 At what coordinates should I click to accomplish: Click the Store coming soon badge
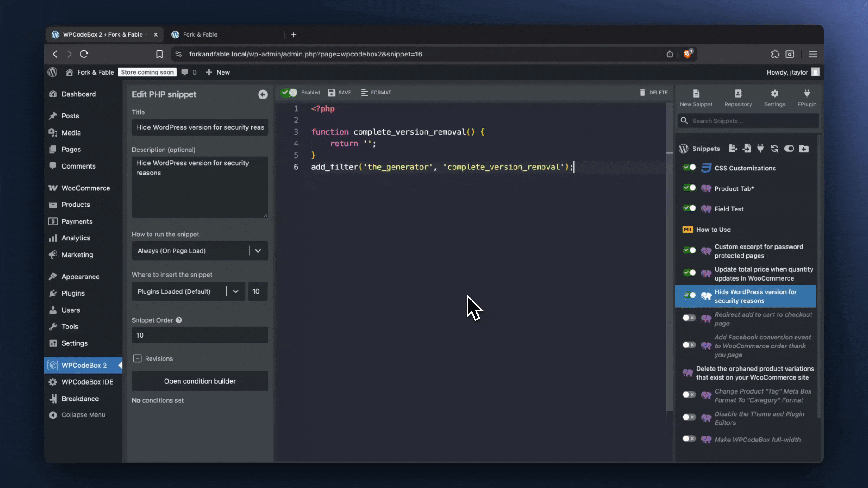point(147,72)
